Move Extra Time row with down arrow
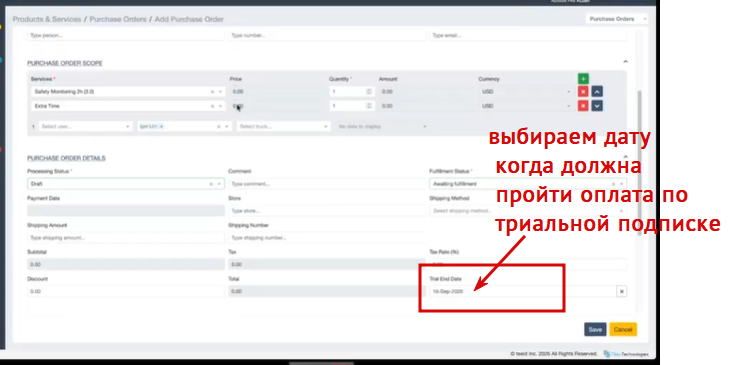Viewport: 729px width, 365px height. (597, 106)
